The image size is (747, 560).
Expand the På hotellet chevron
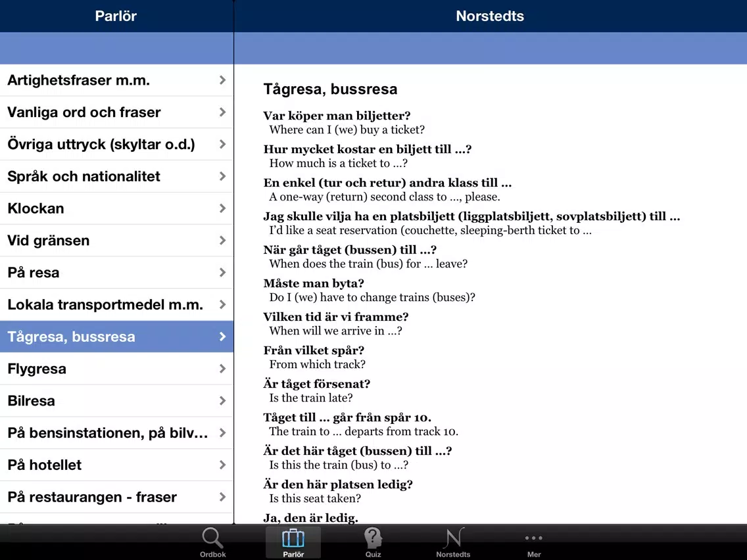(222, 465)
